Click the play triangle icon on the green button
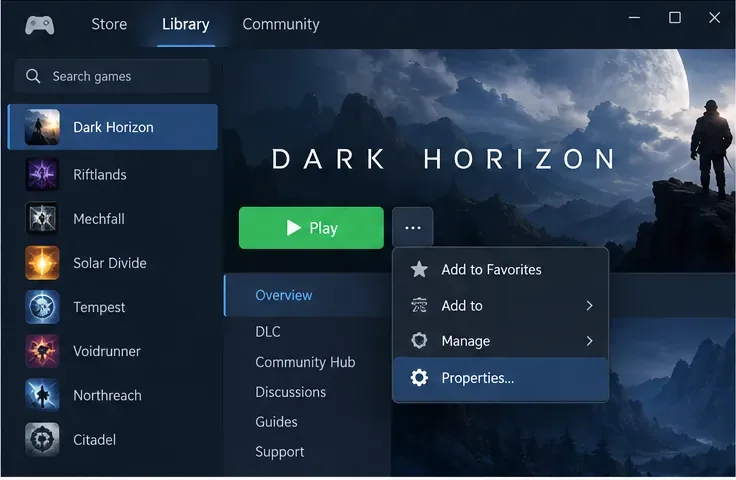 tap(293, 228)
